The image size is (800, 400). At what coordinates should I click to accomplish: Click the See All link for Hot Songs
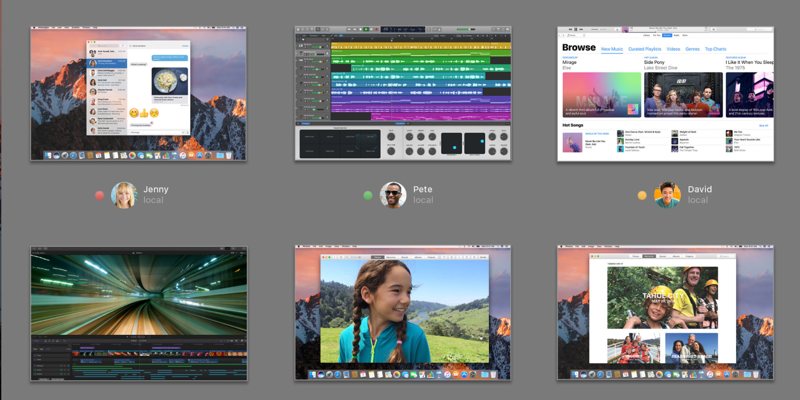pos(763,126)
